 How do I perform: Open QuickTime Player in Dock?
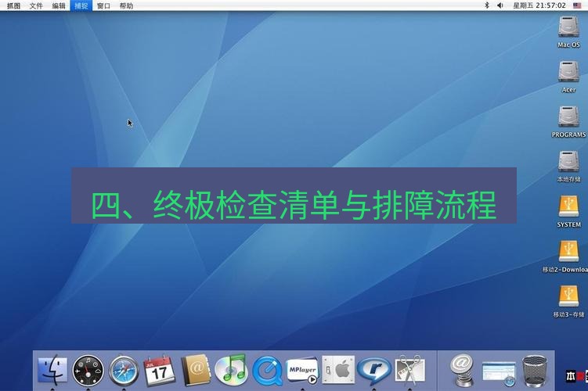[267, 371]
